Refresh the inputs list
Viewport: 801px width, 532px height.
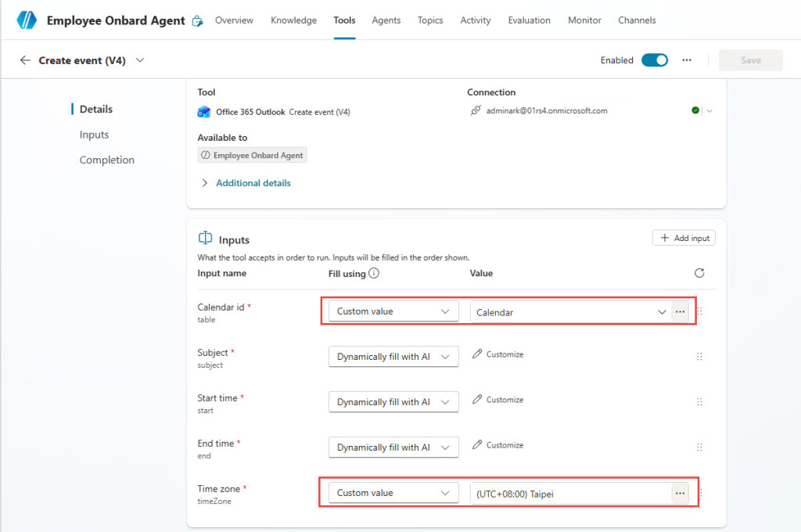(x=699, y=273)
